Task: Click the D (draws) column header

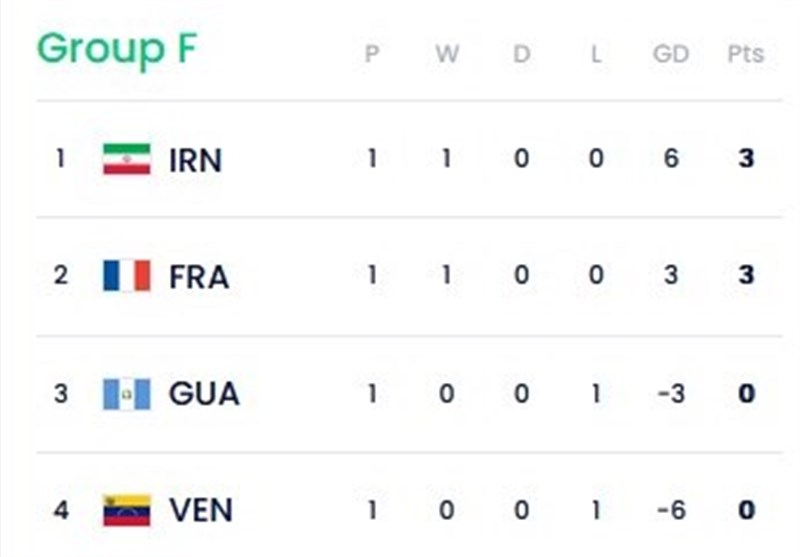Action: coord(521,54)
